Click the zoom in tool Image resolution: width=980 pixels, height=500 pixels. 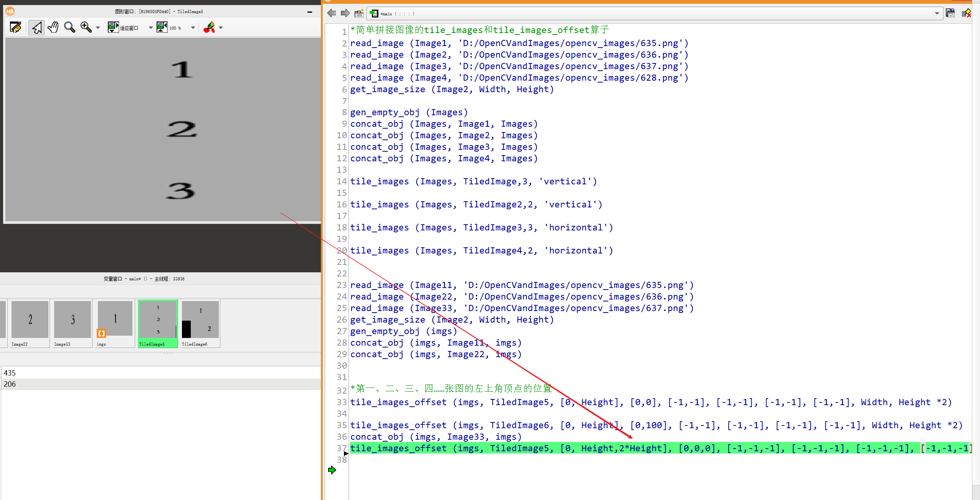tap(86, 27)
